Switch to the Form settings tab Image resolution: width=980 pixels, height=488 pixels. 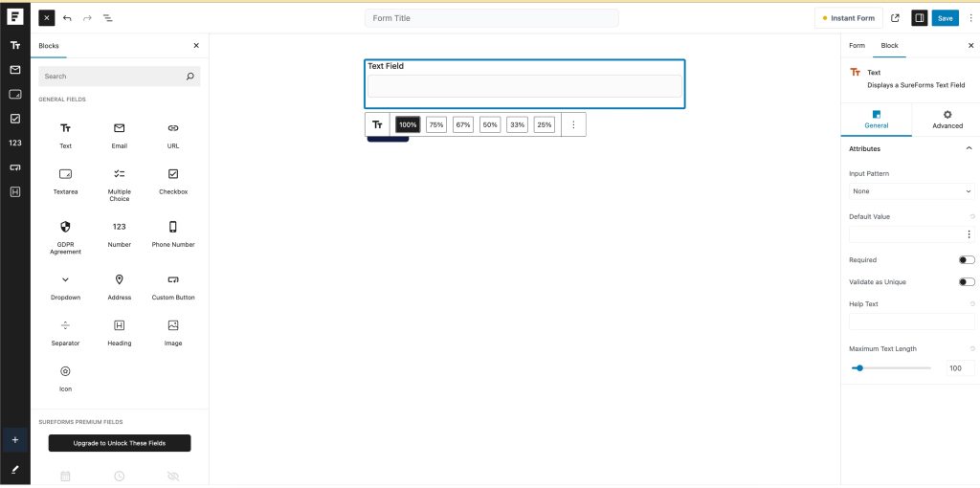point(857,46)
